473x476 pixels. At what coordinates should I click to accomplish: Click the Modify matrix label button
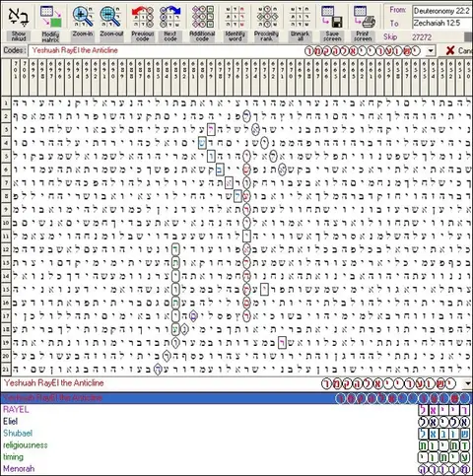(50, 36)
